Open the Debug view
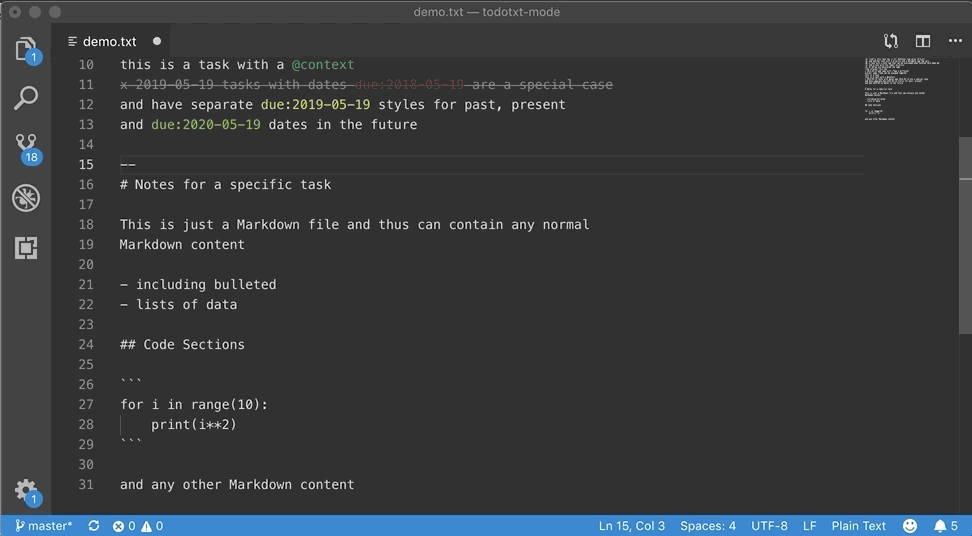Screen dimensions: 972x536 (x=25, y=198)
